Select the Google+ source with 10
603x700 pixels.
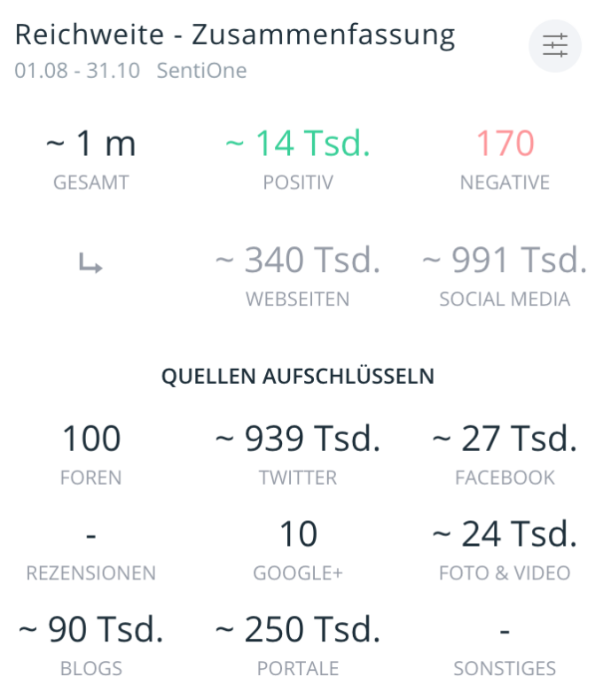(x=298, y=534)
